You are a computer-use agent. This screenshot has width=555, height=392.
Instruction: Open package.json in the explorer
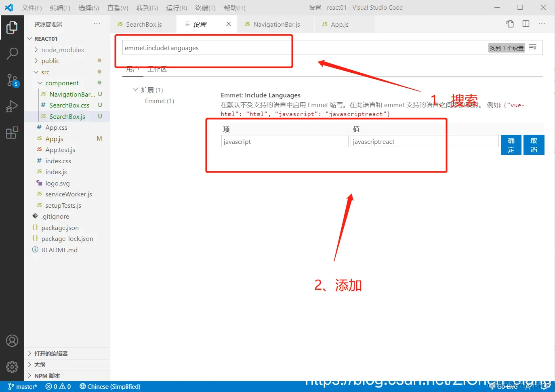[67, 228]
